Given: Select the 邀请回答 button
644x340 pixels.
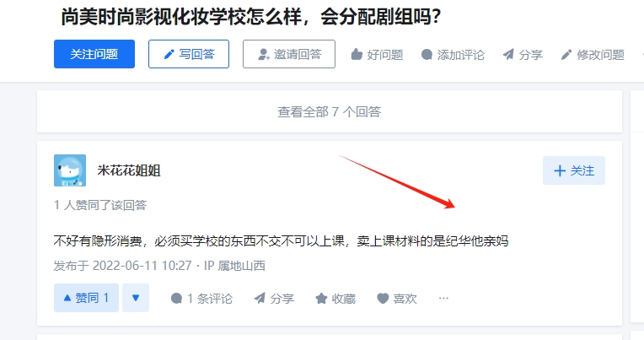Looking at the screenshot, I should point(289,54).
